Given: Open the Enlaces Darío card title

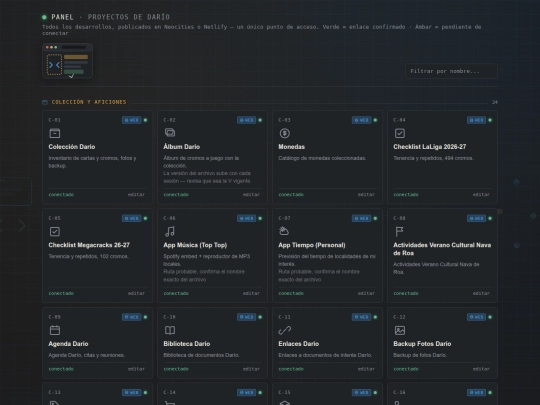Looking at the screenshot, I should [x=299, y=344].
